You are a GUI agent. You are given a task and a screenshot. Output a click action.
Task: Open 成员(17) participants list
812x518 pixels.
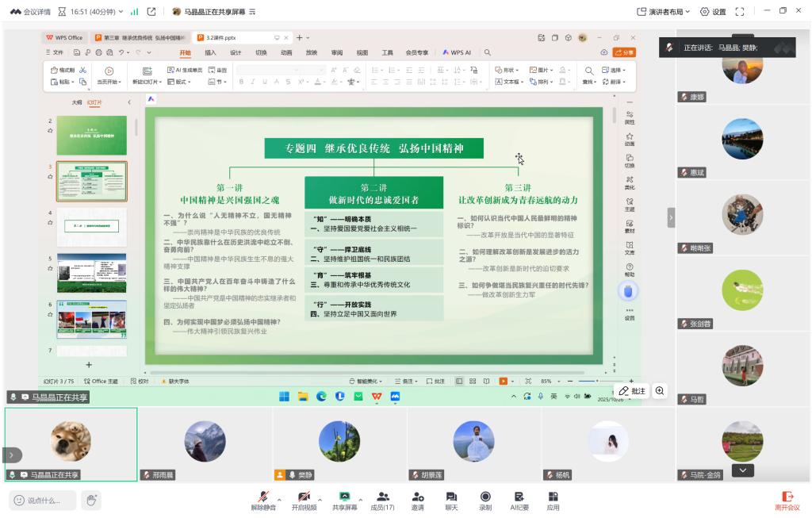point(382,500)
